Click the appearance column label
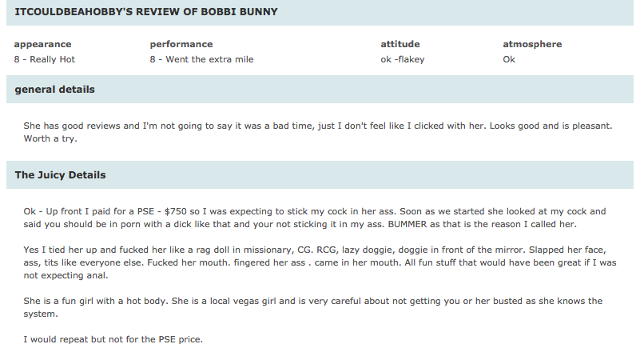 pos(42,44)
